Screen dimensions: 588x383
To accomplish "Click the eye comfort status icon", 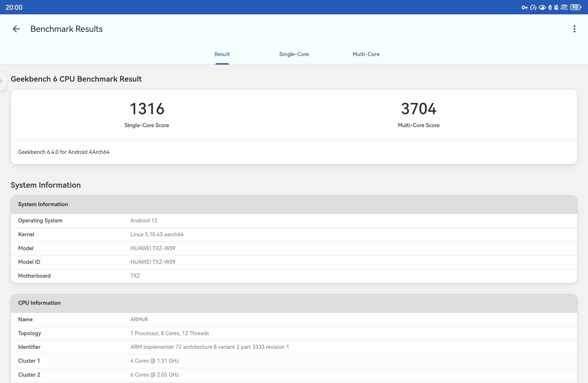I will [x=542, y=7].
